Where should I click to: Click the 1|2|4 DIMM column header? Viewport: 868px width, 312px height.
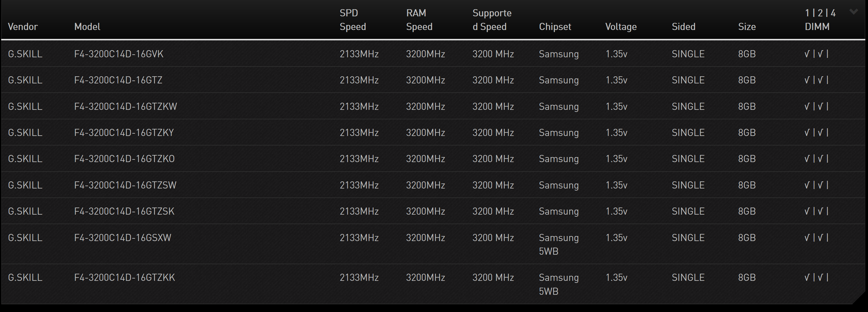coord(819,20)
